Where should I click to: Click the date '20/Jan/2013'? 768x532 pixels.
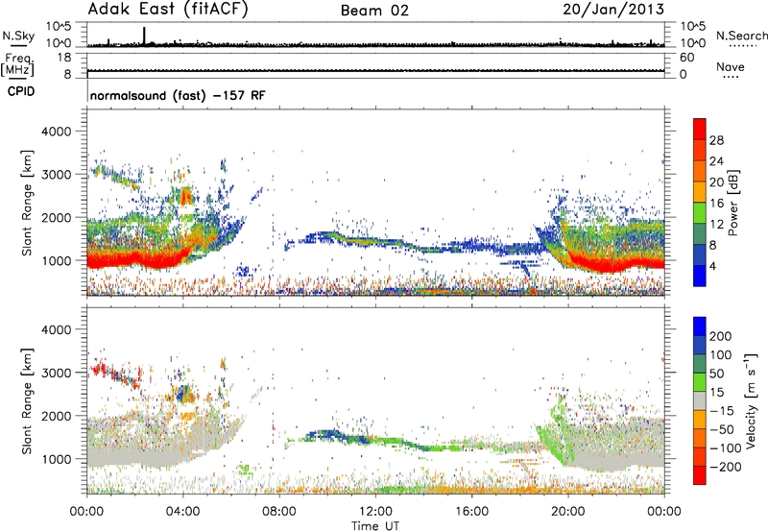click(613, 9)
